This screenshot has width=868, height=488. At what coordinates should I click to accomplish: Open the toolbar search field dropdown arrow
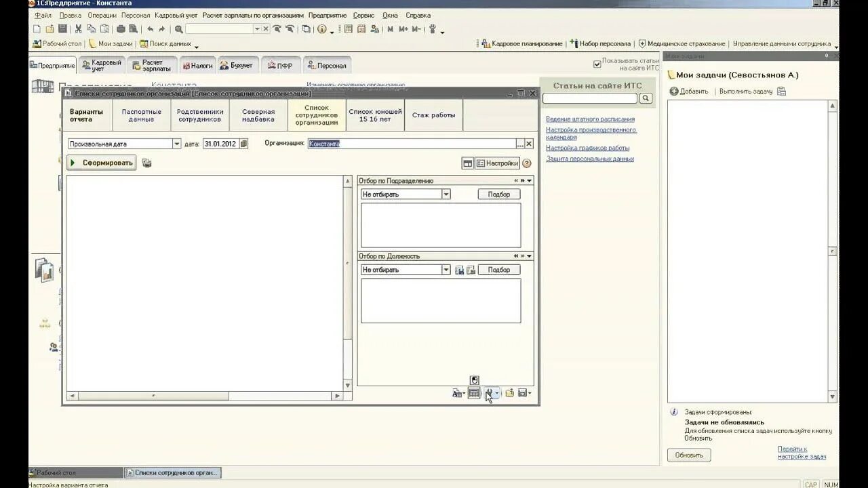257,29
